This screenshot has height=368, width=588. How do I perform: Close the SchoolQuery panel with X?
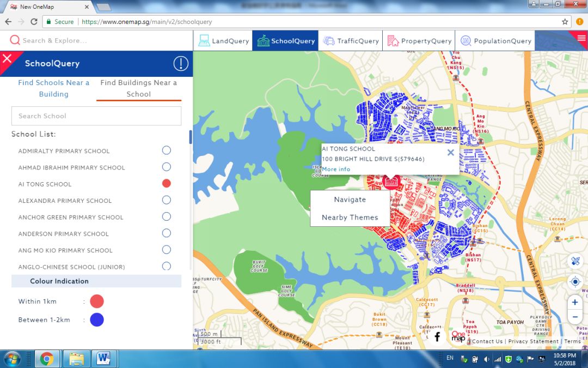[7, 58]
